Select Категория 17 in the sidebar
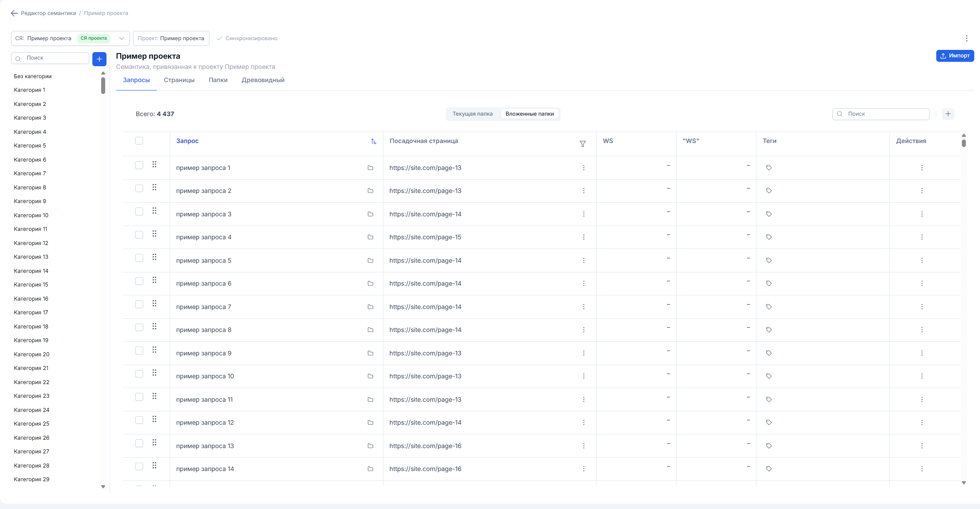980x509 pixels. tap(31, 313)
